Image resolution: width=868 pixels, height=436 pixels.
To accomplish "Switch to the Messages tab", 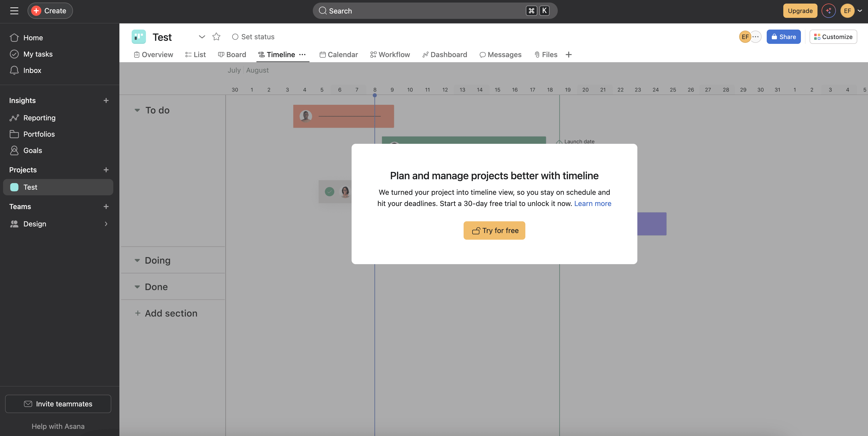I will coord(500,55).
